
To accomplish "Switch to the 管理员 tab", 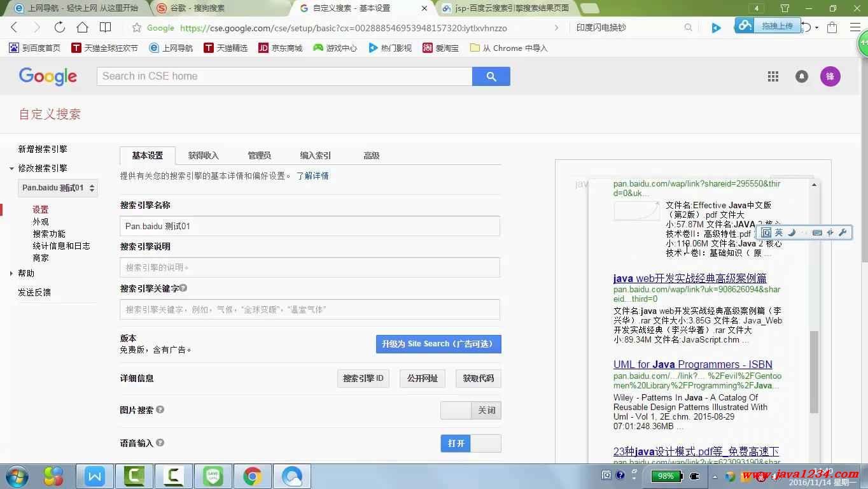I will (x=260, y=155).
